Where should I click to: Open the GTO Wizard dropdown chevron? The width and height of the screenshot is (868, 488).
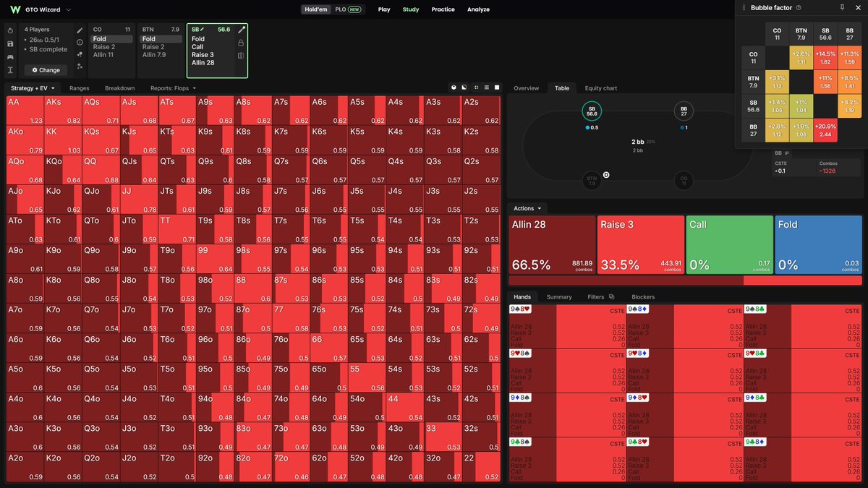pyautogui.click(x=68, y=10)
